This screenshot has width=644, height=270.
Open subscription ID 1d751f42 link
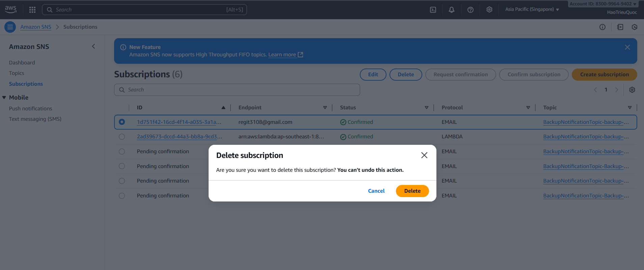point(179,122)
